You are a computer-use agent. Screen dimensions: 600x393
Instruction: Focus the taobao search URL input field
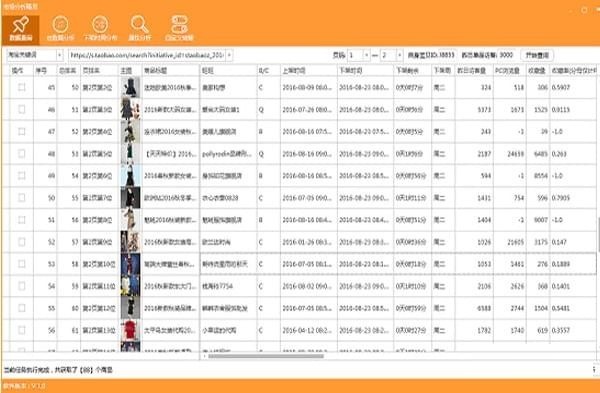(147, 55)
